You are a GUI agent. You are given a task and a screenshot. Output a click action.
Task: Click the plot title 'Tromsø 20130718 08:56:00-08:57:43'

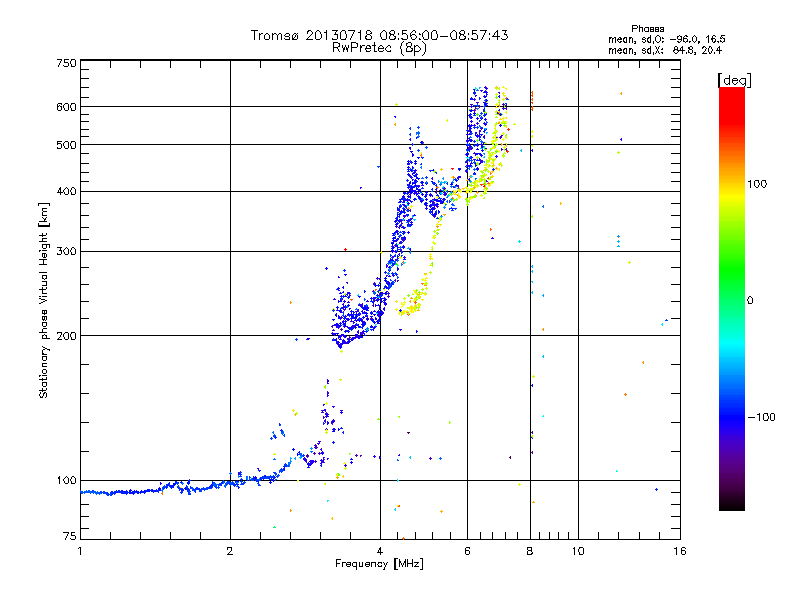tap(379, 35)
